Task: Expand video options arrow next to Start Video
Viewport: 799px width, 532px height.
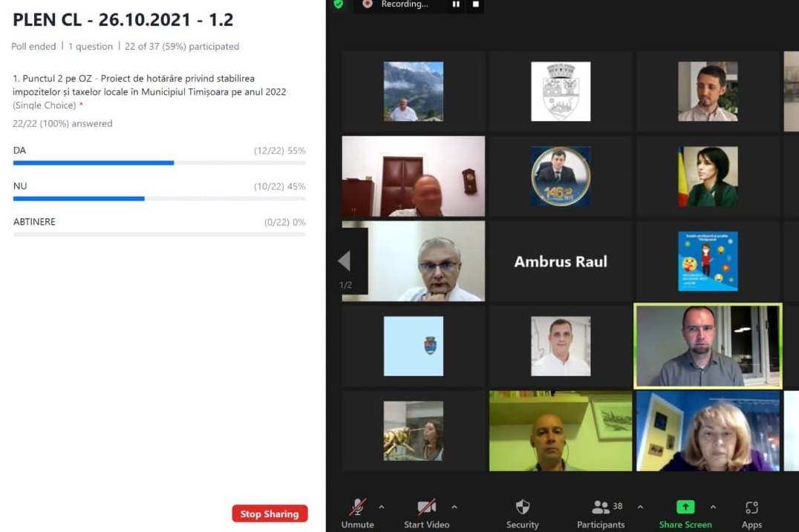Action: (x=454, y=508)
